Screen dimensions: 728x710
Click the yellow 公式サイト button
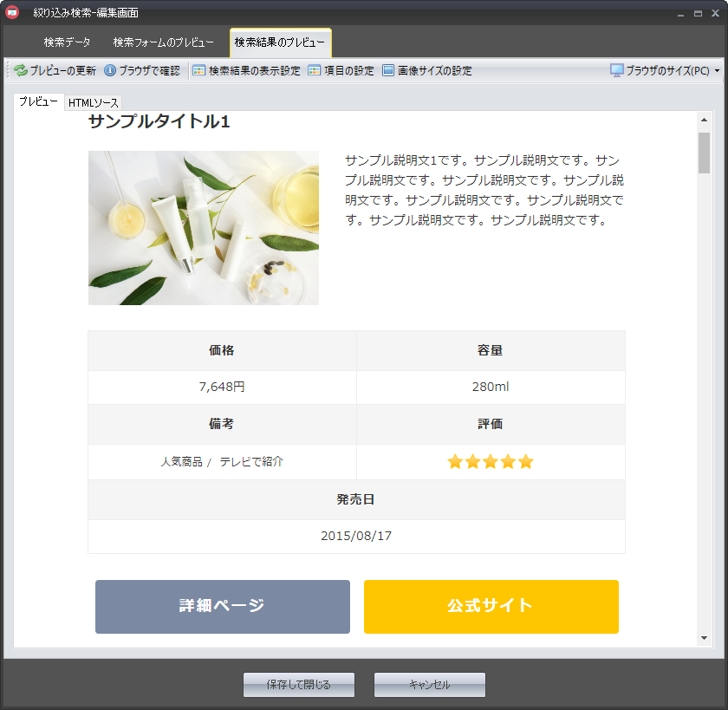tap(491, 606)
